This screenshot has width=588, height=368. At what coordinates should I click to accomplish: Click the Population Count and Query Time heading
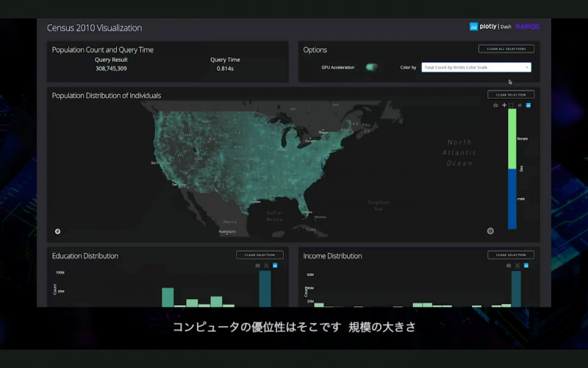[103, 49]
